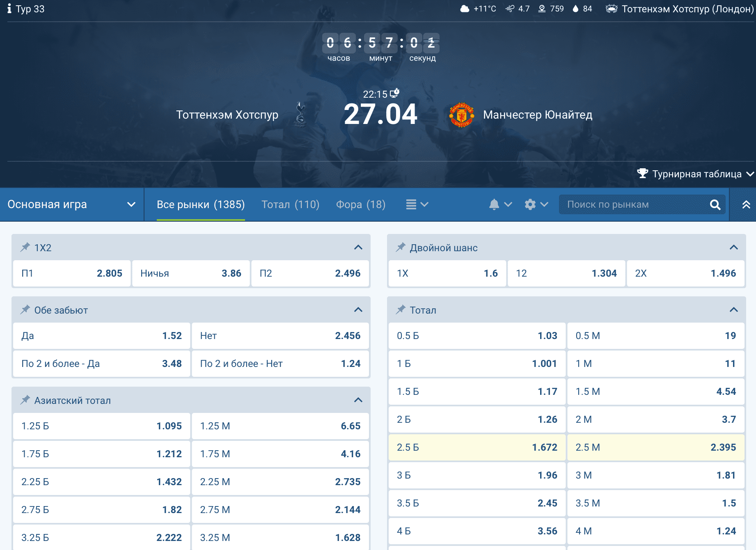The height and width of the screenshot is (550, 756).
Task: Select highlighted total 2.5 М at 2.395
Action: pyautogui.click(x=656, y=447)
